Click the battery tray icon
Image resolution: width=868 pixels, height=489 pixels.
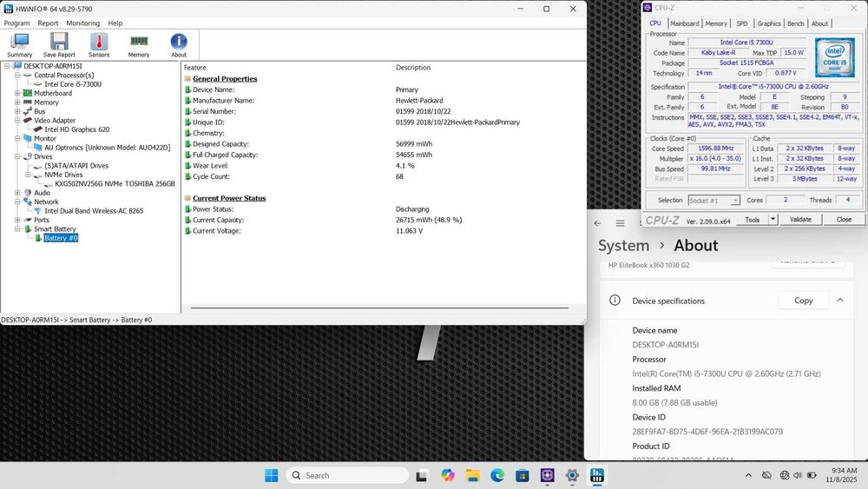point(812,475)
